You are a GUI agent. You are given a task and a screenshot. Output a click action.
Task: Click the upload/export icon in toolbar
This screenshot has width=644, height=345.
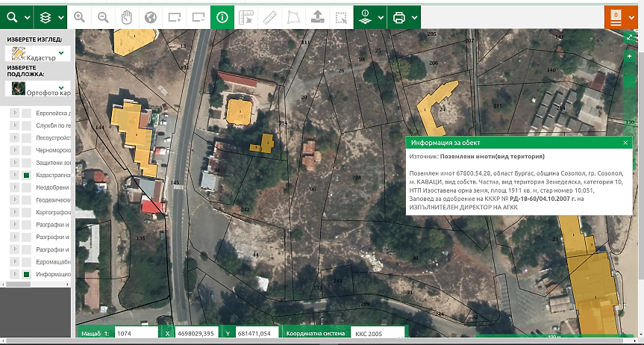[317, 16]
